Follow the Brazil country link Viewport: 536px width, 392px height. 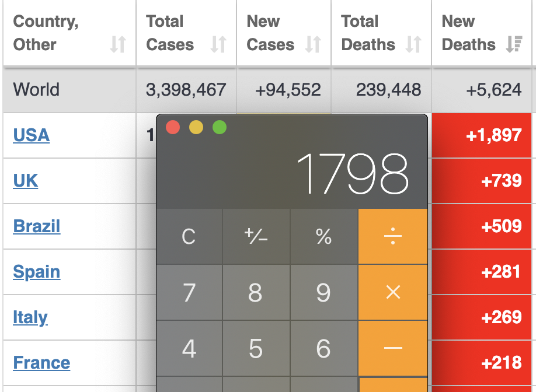36,226
